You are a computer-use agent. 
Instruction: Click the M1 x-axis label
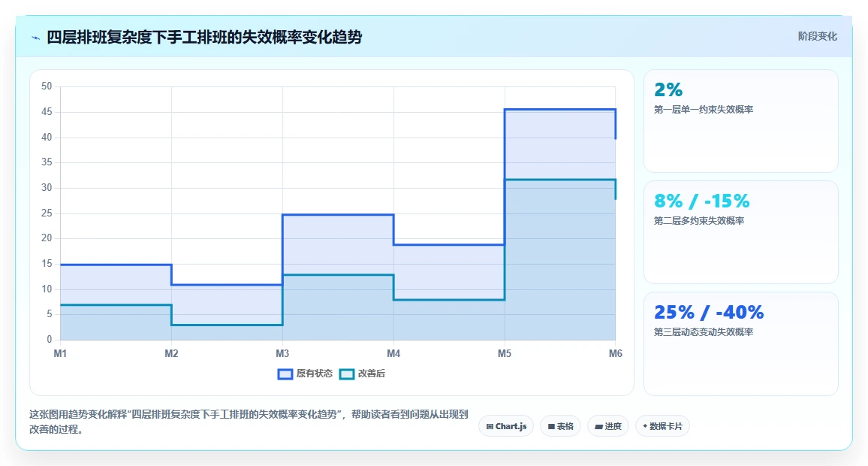[x=60, y=353]
